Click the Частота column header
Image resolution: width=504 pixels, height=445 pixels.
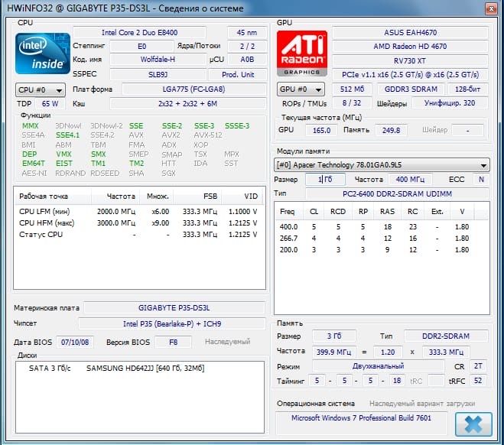(x=115, y=197)
